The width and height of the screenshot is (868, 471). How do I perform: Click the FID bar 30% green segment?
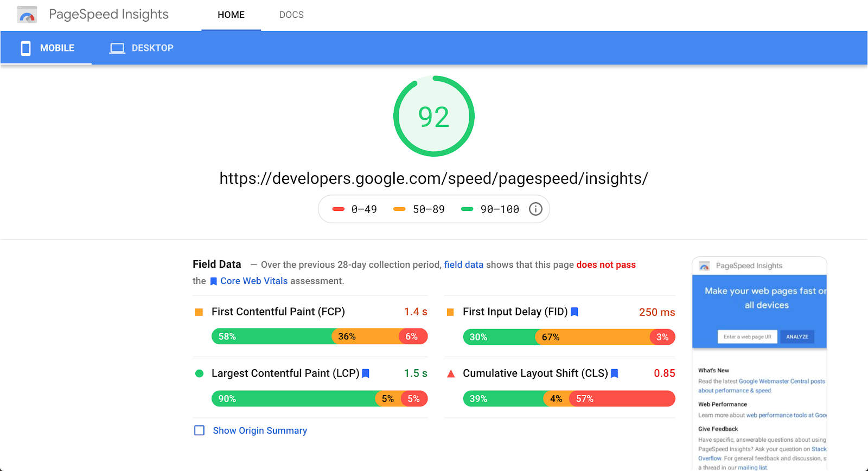tap(499, 337)
